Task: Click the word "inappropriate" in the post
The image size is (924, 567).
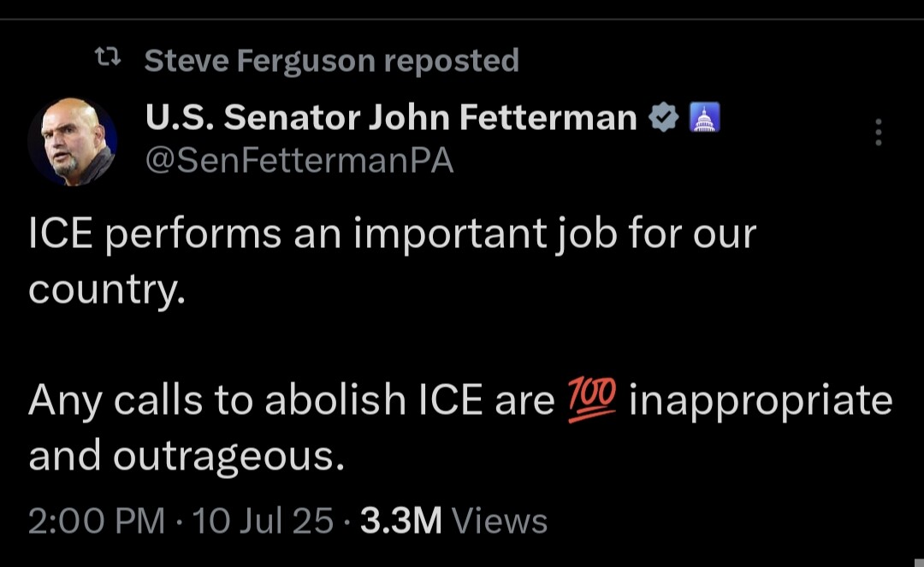Action: click(761, 400)
